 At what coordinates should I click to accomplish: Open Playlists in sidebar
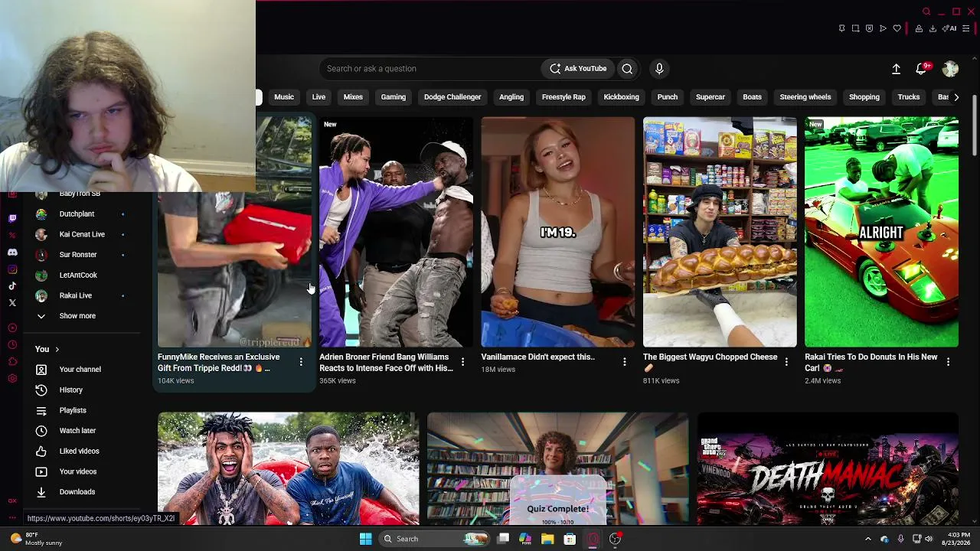click(x=73, y=411)
